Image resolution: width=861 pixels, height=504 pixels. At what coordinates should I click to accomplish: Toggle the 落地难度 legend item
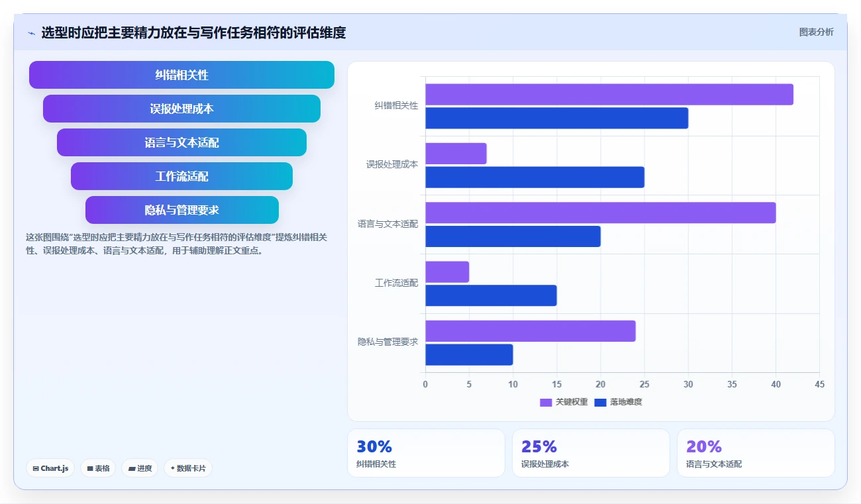click(x=618, y=402)
